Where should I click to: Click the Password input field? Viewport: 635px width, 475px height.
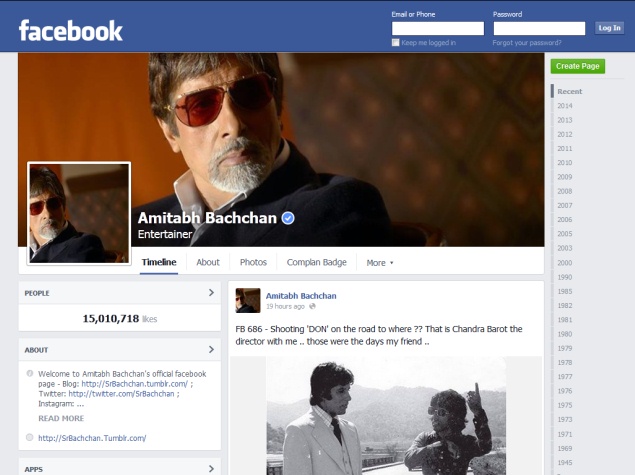tap(539, 28)
